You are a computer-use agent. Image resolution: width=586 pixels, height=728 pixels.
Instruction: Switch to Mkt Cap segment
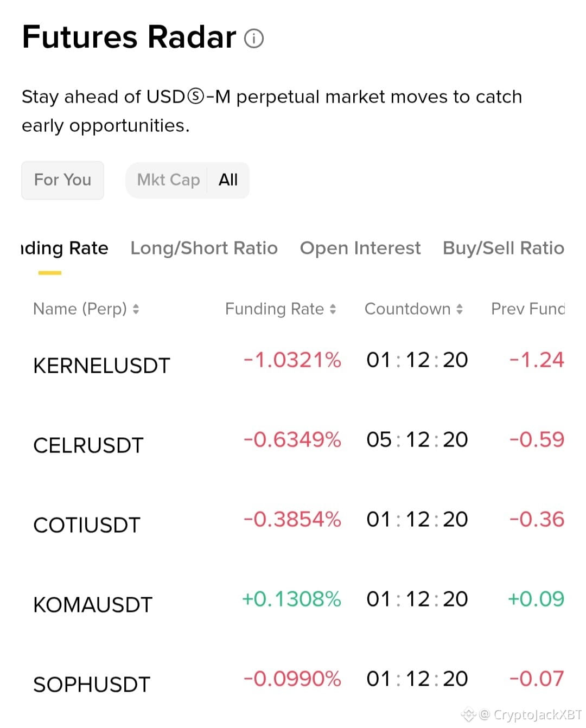tap(168, 180)
